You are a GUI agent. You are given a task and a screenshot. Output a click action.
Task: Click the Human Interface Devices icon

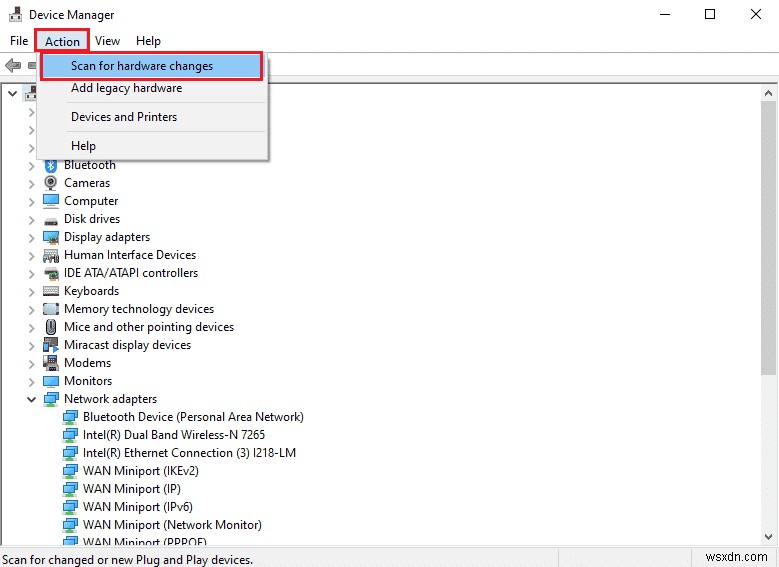pos(51,255)
